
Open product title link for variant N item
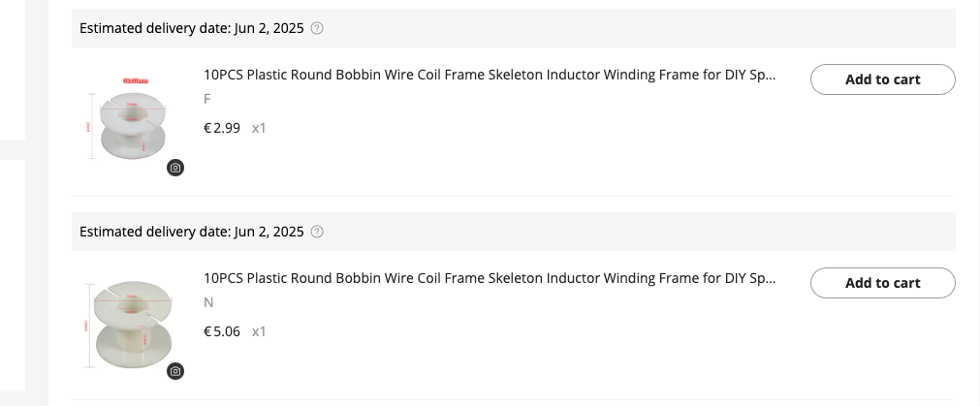[x=490, y=278]
